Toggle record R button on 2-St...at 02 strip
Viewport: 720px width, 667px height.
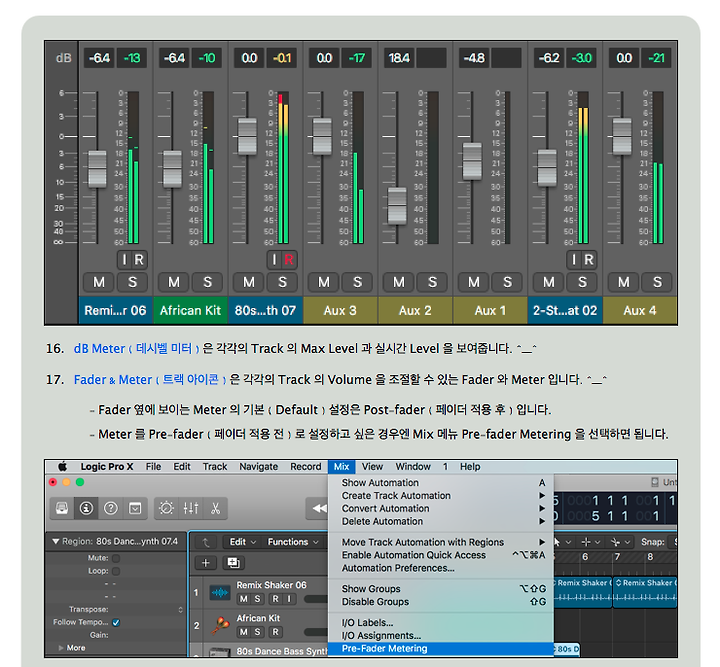(589, 260)
